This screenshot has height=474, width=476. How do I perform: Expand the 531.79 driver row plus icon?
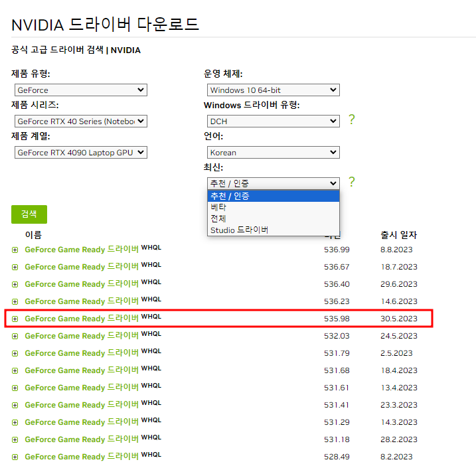15,353
